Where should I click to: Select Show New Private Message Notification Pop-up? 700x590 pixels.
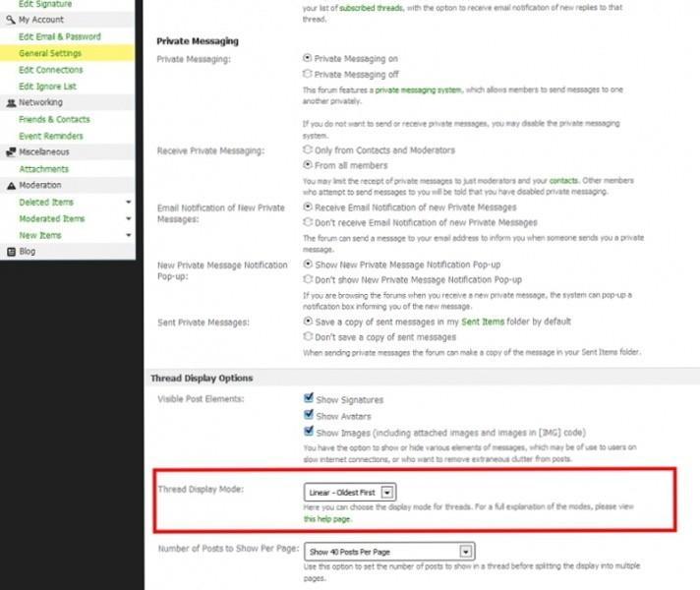307,264
